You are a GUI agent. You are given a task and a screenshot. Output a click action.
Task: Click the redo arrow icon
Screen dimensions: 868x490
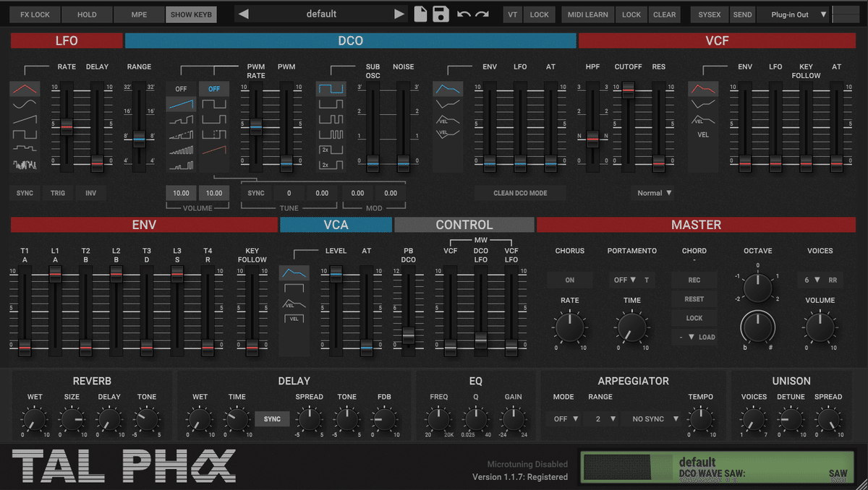point(482,14)
